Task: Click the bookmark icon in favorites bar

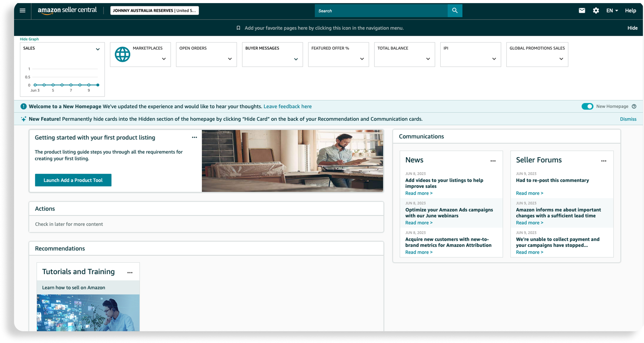Action: pyautogui.click(x=238, y=28)
